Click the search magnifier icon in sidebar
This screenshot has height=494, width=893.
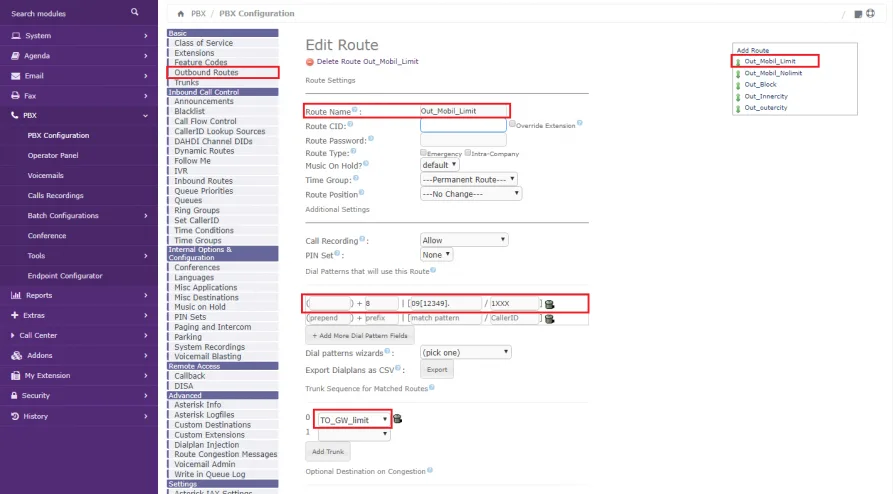click(x=134, y=12)
